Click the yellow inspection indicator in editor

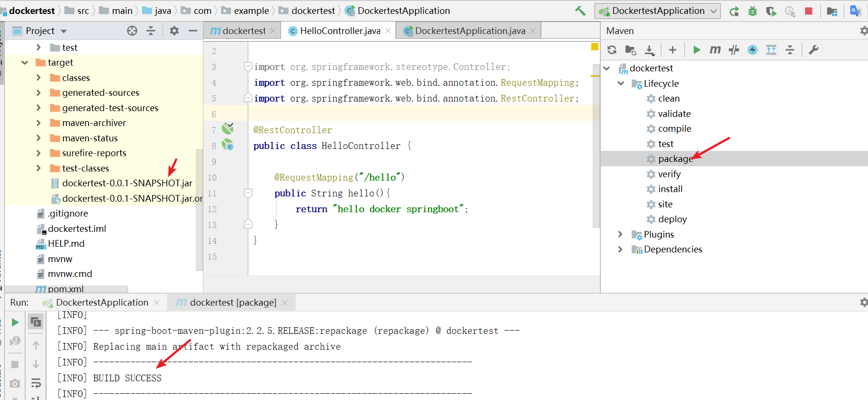pyautogui.click(x=595, y=46)
